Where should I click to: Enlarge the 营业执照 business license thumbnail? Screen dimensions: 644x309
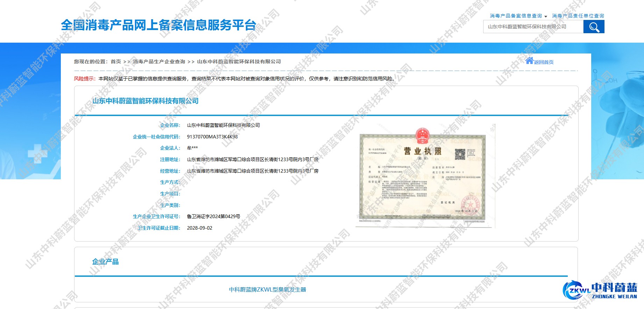(x=425, y=176)
